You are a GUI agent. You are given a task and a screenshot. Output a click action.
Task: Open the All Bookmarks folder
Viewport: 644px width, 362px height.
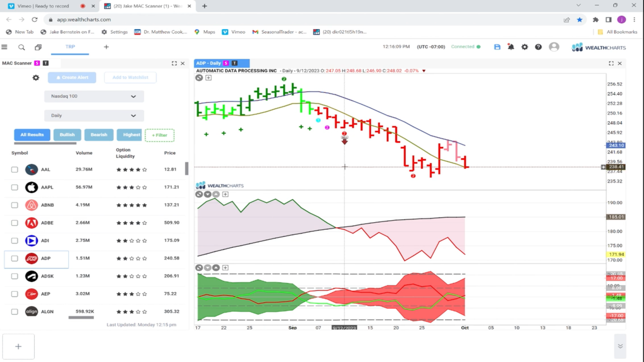pos(618,32)
